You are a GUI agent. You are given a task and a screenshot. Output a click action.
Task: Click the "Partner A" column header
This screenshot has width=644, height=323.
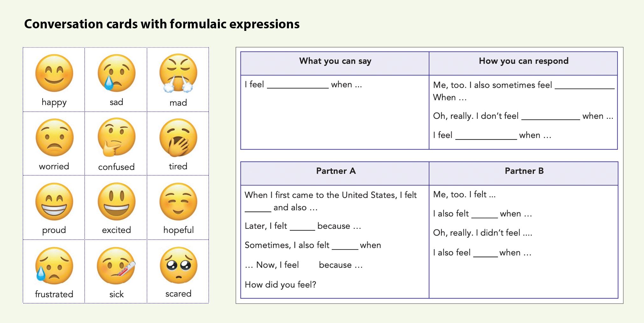tap(336, 171)
